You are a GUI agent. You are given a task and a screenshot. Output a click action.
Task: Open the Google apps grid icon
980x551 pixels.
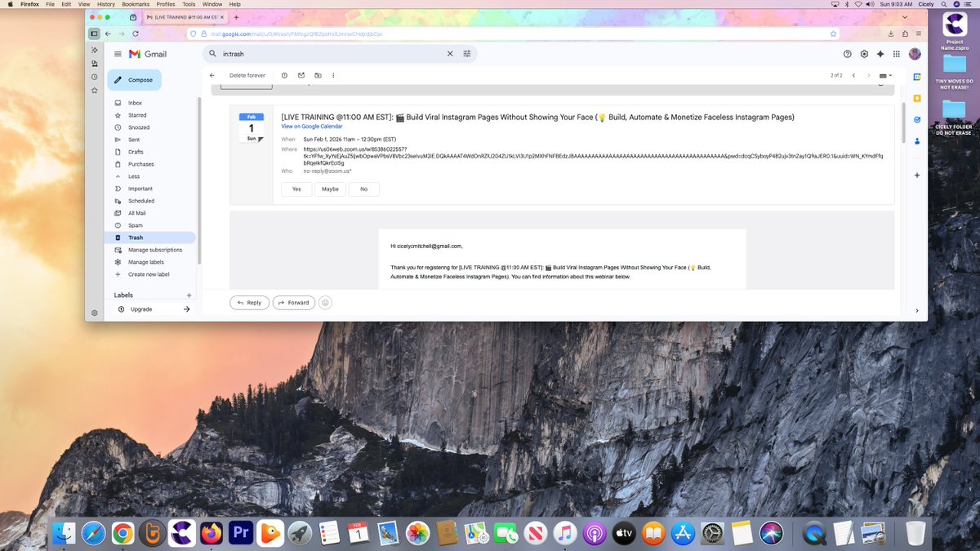[897, 54]
